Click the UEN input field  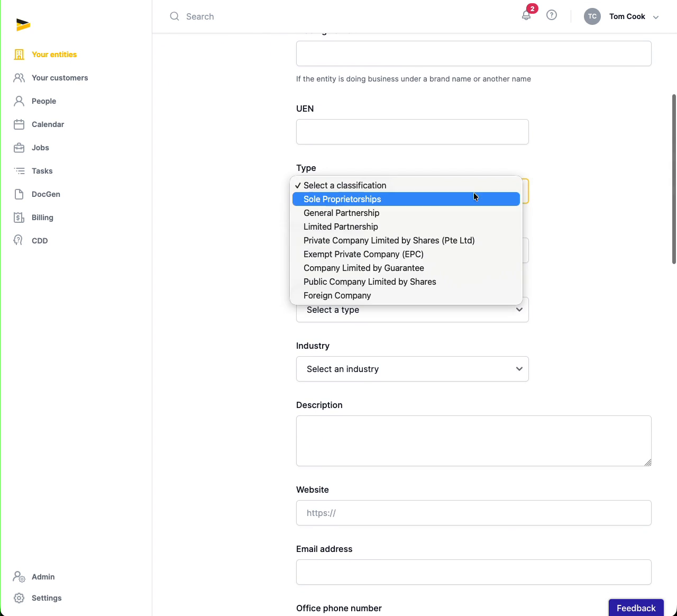tap(413, 132)
